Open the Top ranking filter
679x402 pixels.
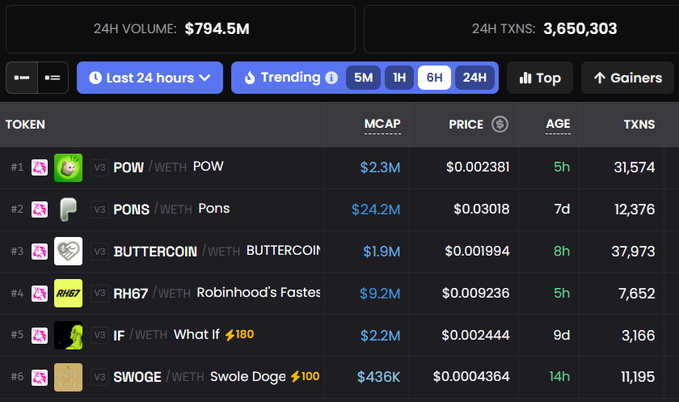pos(540,78)
